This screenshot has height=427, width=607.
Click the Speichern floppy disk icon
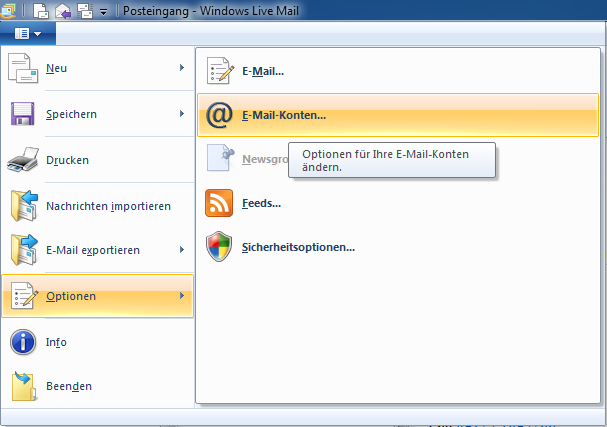[22, 114]
